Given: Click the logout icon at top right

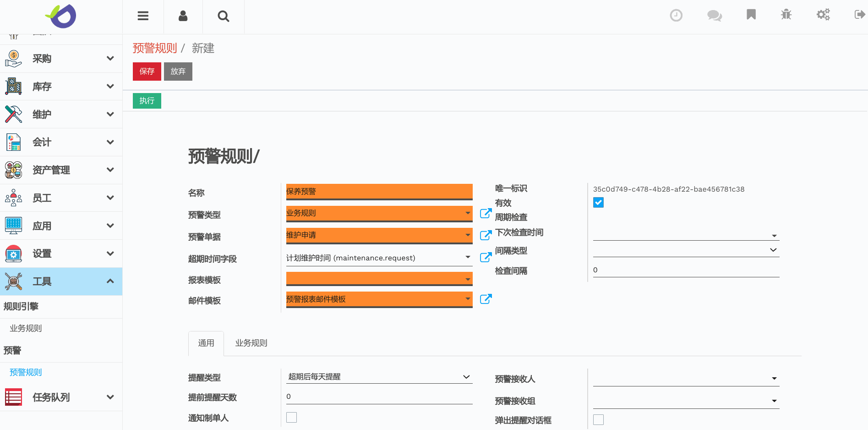Looking at the screenshot, I should point(859,15).
